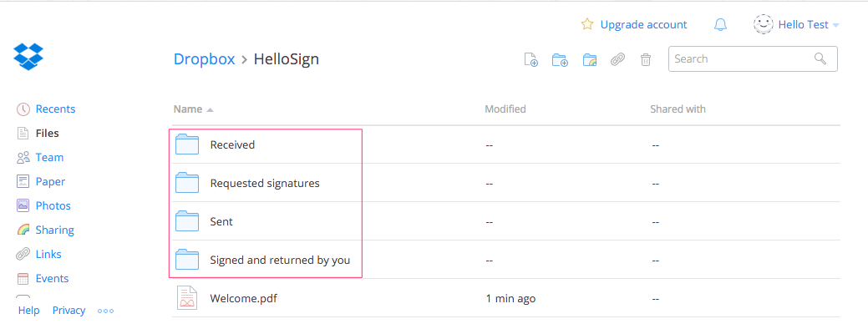Click the Dropbox logo icon
The image size is (868, 329).
[28, 57]
